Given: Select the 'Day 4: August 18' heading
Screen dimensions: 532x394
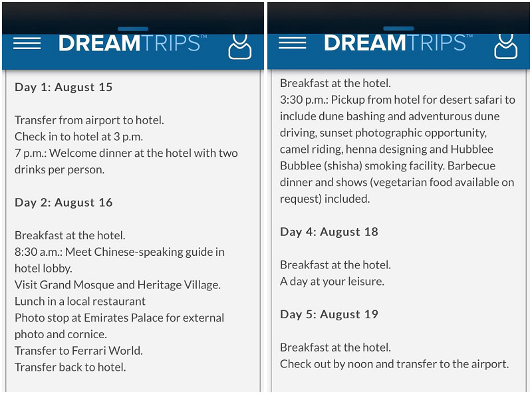Looking at the screenshot, I should [329, 232].
